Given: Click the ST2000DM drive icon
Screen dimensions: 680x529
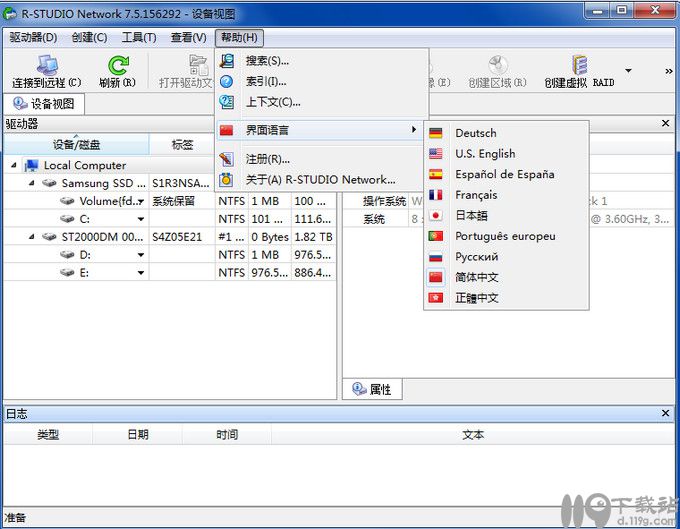Looking at the screenshot, I should click(49, 237).
